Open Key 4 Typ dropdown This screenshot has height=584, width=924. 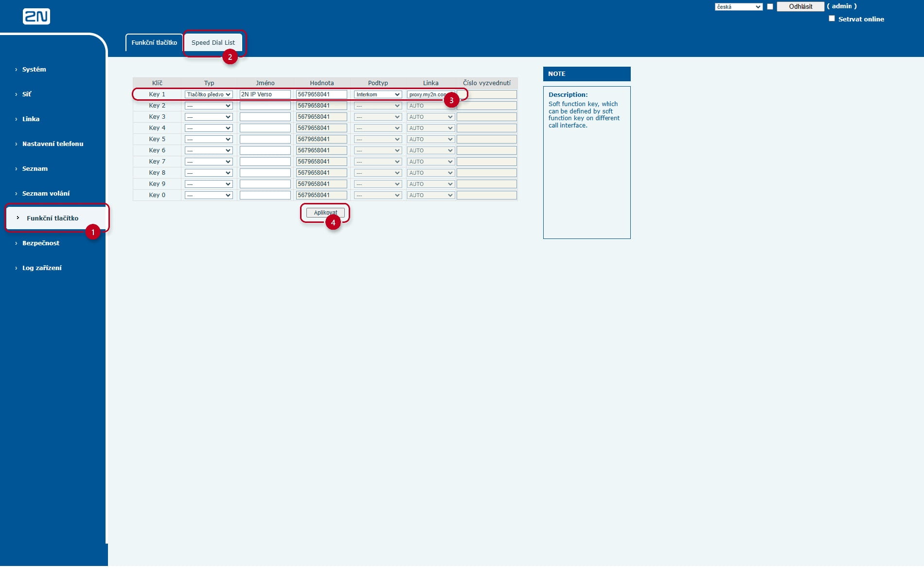[x=209, y=128]
